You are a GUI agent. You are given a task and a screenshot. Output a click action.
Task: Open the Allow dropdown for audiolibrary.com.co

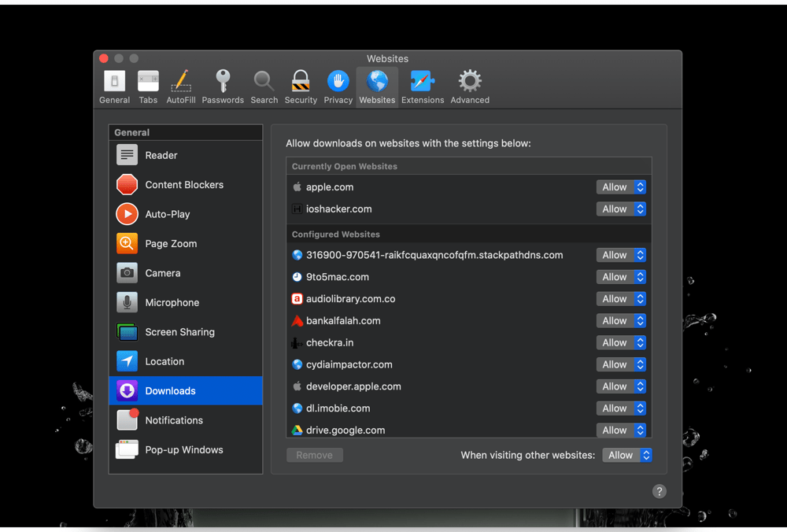(x=622, y=298)
